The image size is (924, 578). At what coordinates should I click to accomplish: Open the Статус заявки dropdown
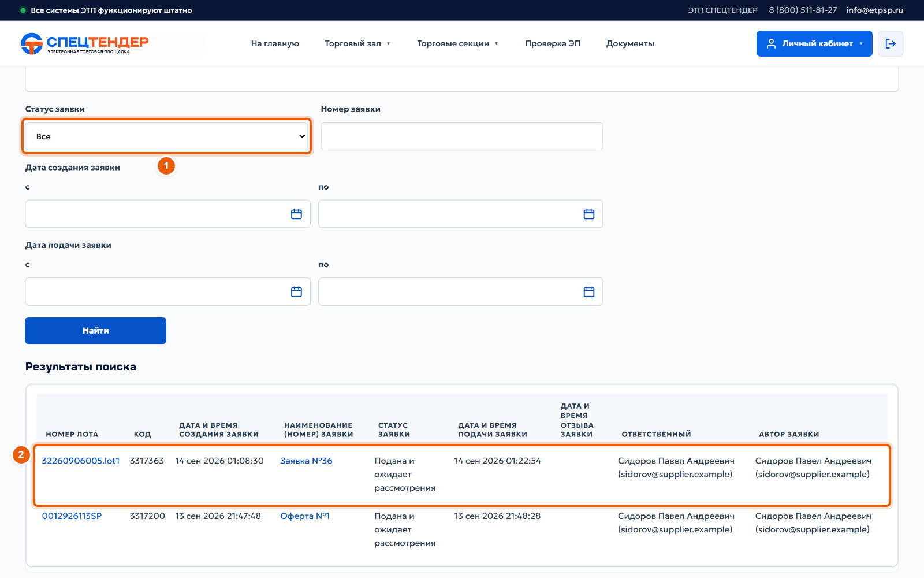[167, 136]
